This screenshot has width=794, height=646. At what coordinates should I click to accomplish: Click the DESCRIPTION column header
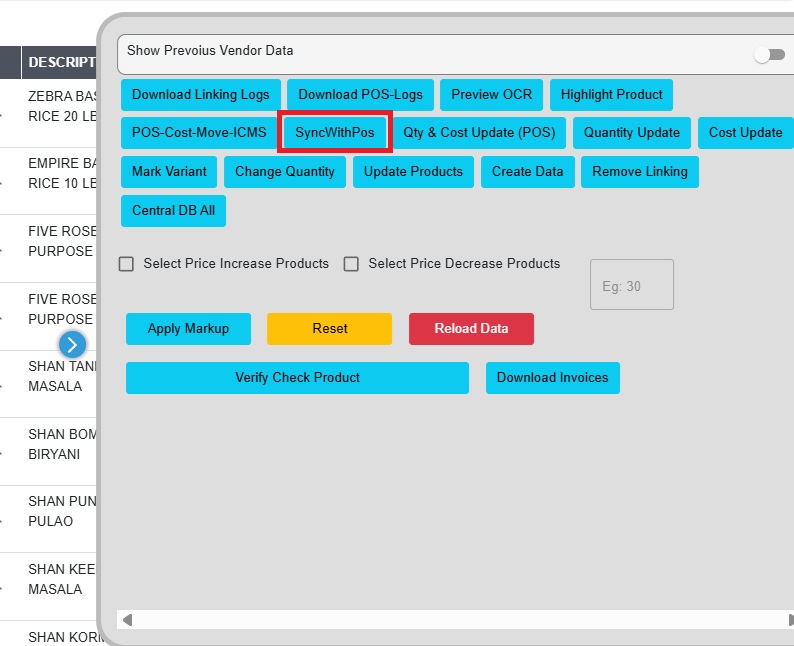pos(59,62)
